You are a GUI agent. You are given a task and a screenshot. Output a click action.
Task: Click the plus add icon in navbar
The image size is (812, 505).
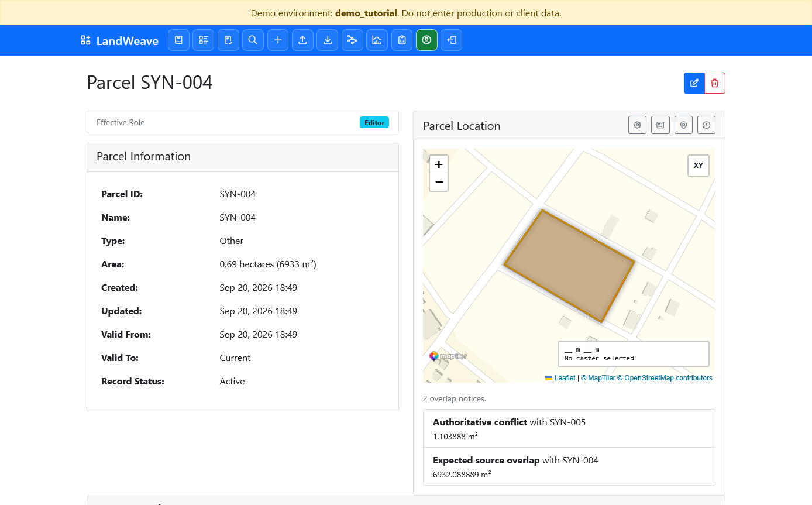pos(278,40)
